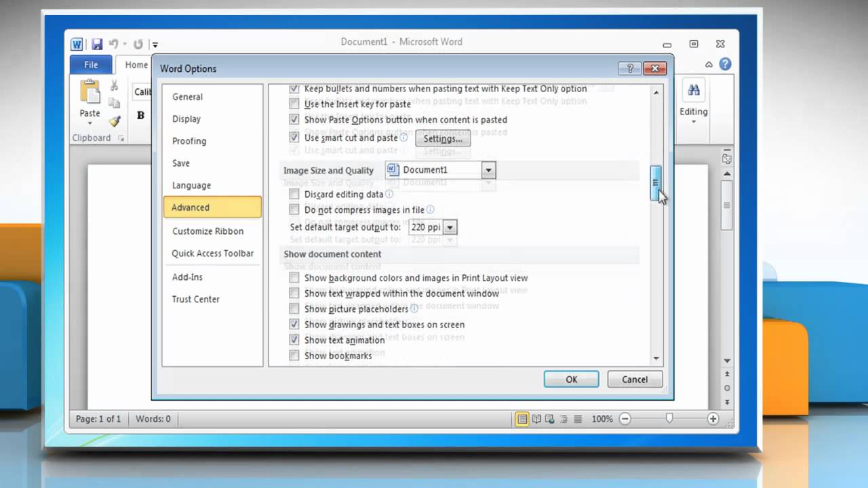The height and width of the screenshot is (488, 868).
Task: Click the Paste clipboard icon
Action: (x=90, y=92)
